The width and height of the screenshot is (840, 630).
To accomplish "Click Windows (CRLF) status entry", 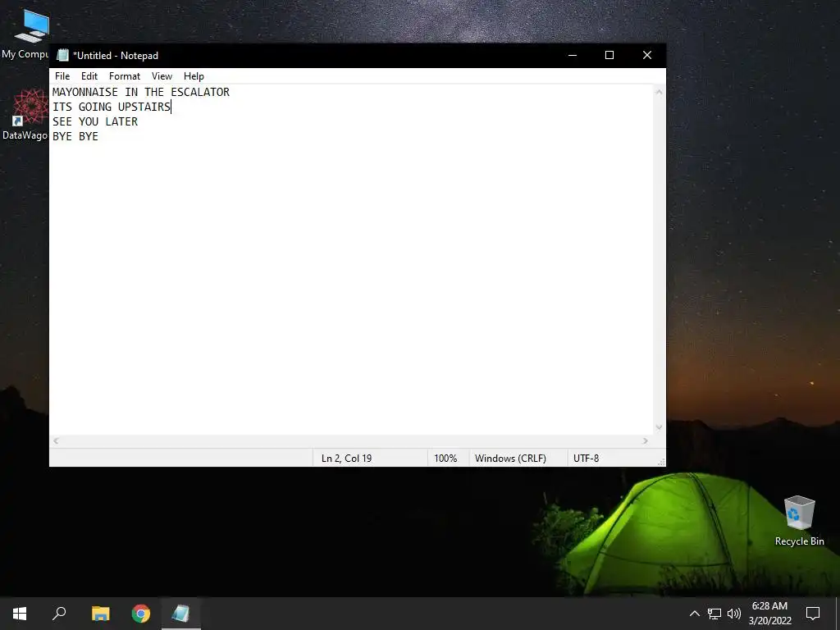I will 510,459.
